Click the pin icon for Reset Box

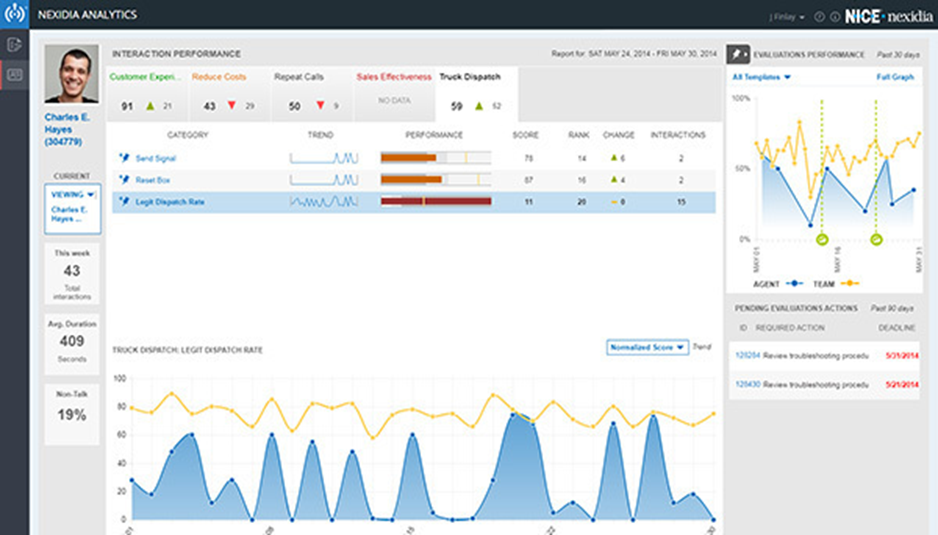pos(124,180)
